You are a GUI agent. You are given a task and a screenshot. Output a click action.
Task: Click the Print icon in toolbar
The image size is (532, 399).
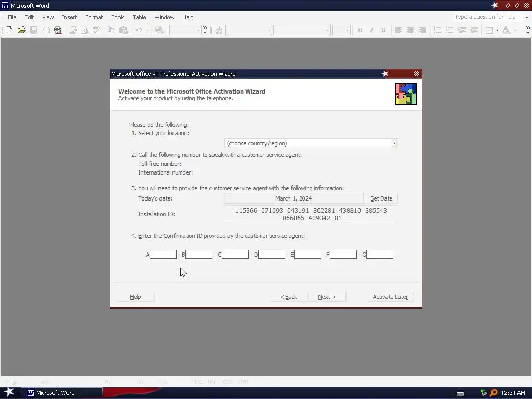pos(72,30)
